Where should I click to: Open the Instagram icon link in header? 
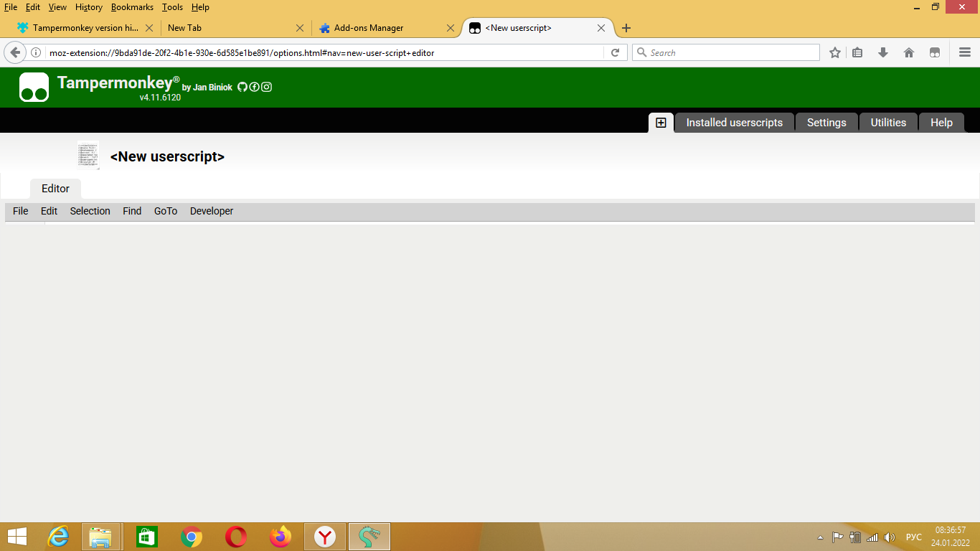266,87
